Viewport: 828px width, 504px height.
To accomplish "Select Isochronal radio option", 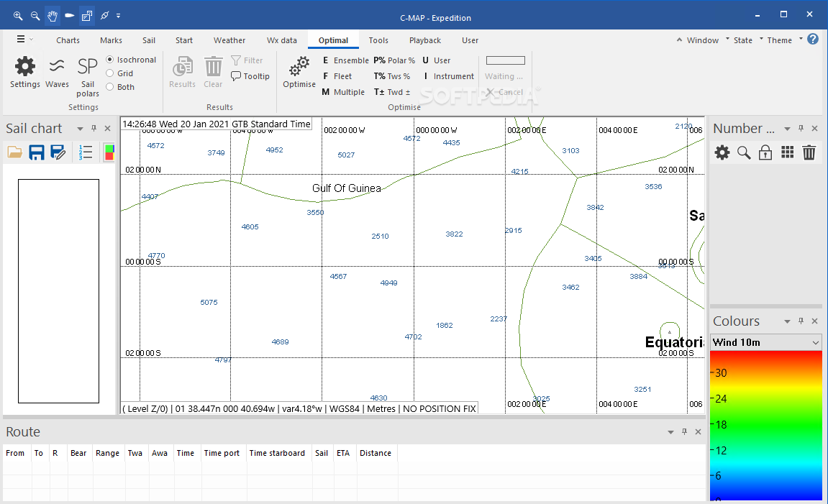I will (x=131, y=60).
